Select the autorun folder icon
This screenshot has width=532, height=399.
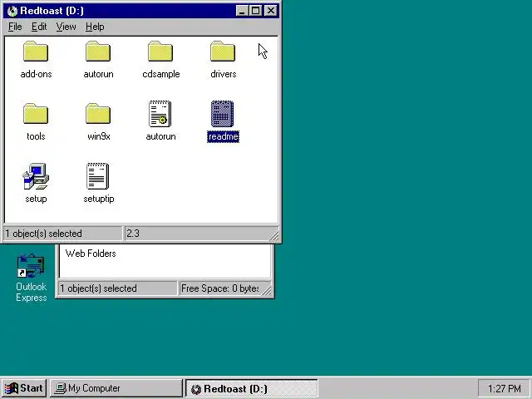pyautogui.click(x=98, y=52)
